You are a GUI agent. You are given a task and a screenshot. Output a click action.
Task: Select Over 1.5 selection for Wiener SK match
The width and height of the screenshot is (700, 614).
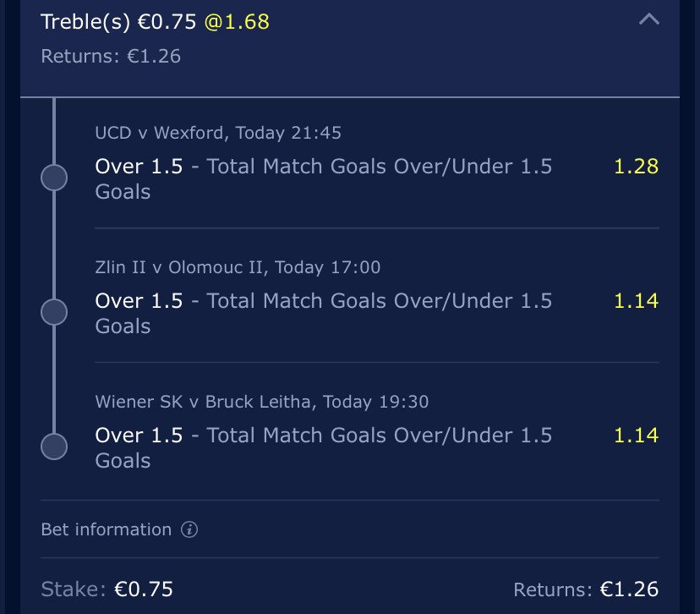click(x=139, y=436)
